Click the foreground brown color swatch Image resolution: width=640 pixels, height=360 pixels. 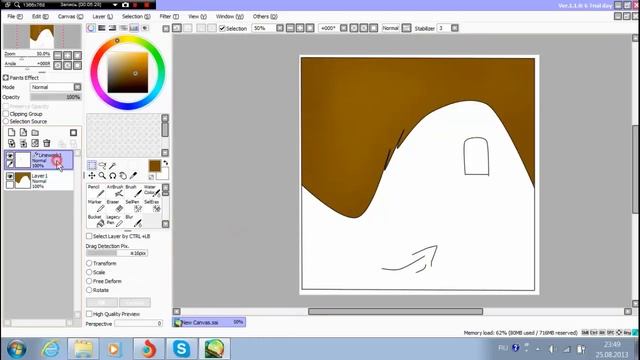point(155,166)
